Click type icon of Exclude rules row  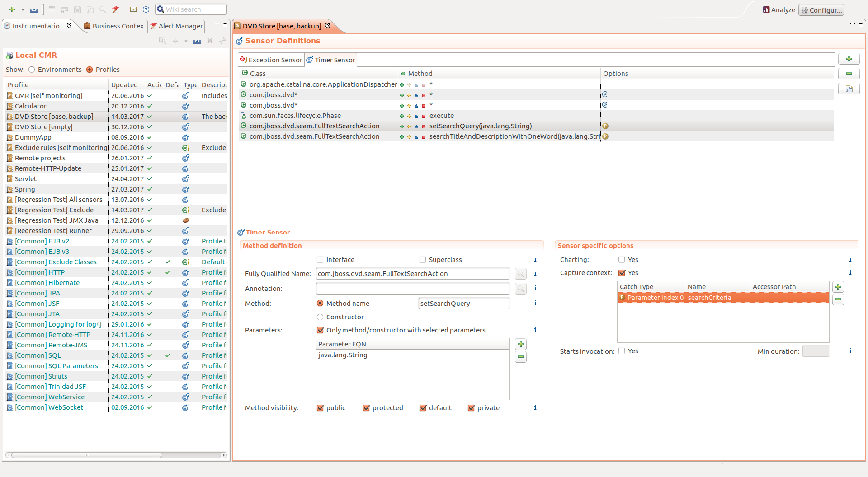186,148
